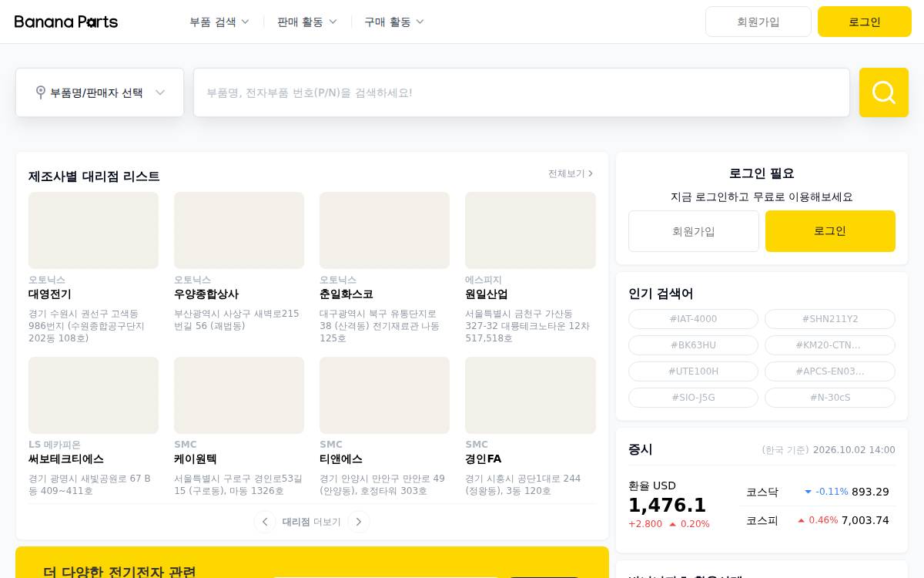The width and height of the screenshot is (924, 578).
Task: Open the 판매 활동 menu
Action: [x=307, y=22]
